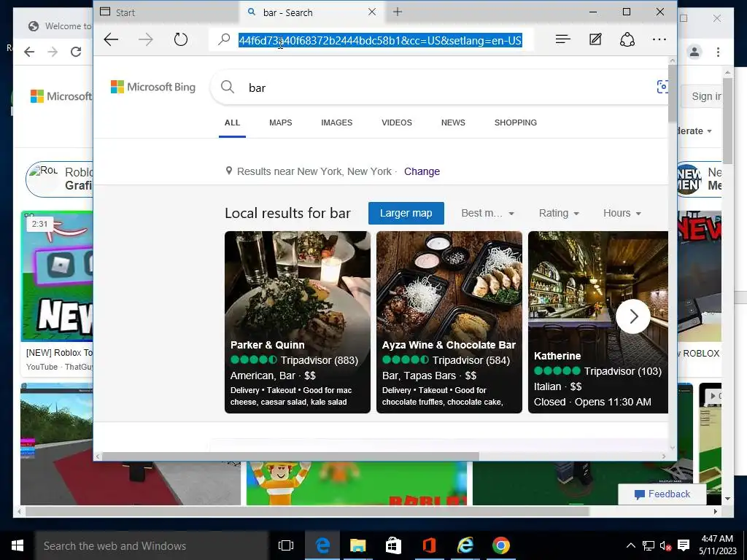The image size is (747, 560).
Task: Reload the Bing page in Edge
Action: 181,39
